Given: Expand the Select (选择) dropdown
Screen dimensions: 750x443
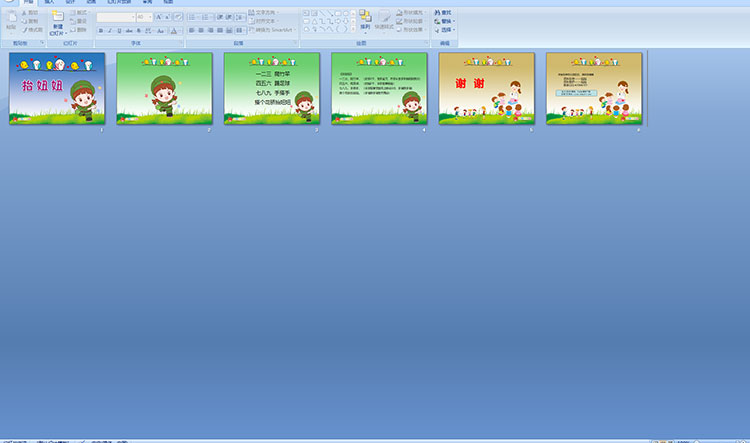Looking at the screenshot, I should point(445,30).
